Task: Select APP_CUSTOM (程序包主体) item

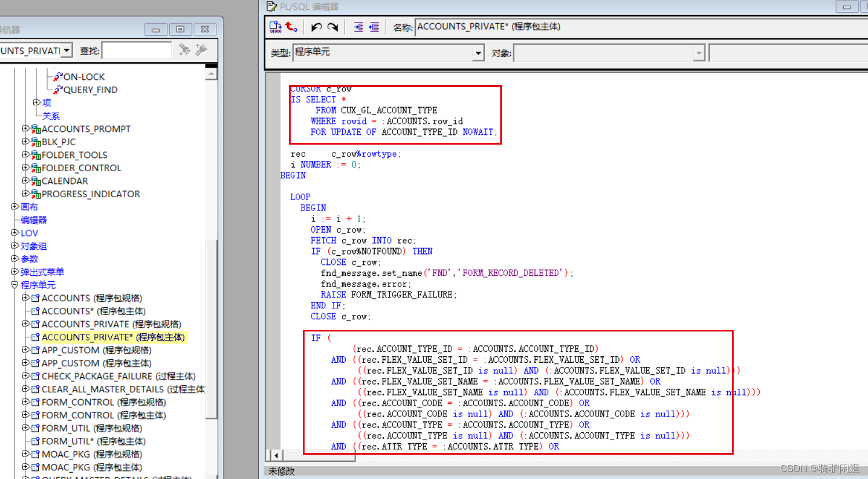Action: coord(96,363)
